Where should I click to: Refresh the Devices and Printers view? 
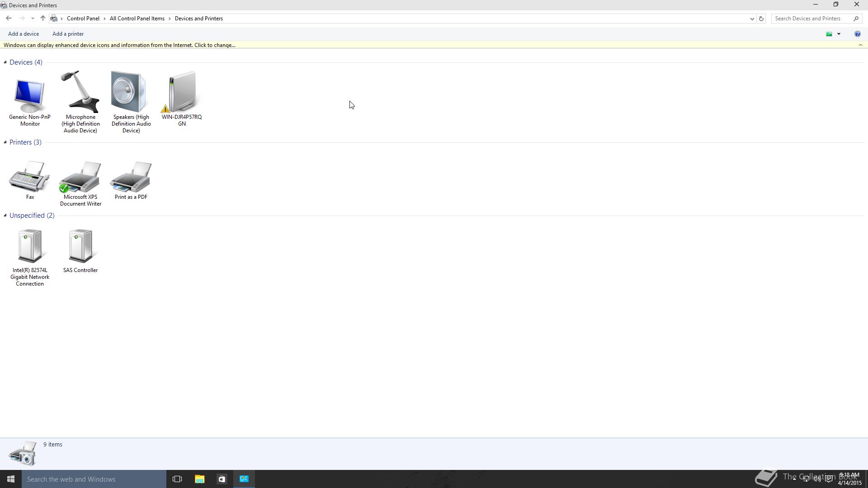[761, 19]
